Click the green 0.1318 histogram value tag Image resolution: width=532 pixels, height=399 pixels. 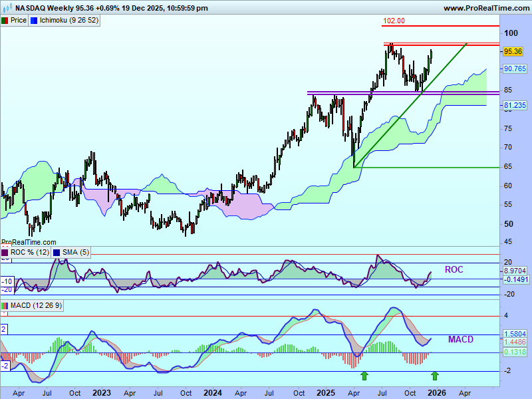point(515,352)
